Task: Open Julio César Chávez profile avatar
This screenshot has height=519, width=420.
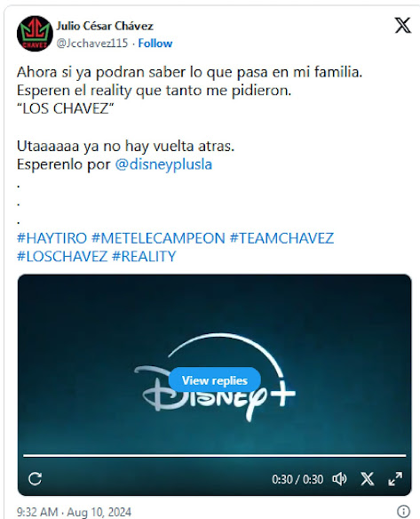Action: [35, 34]
